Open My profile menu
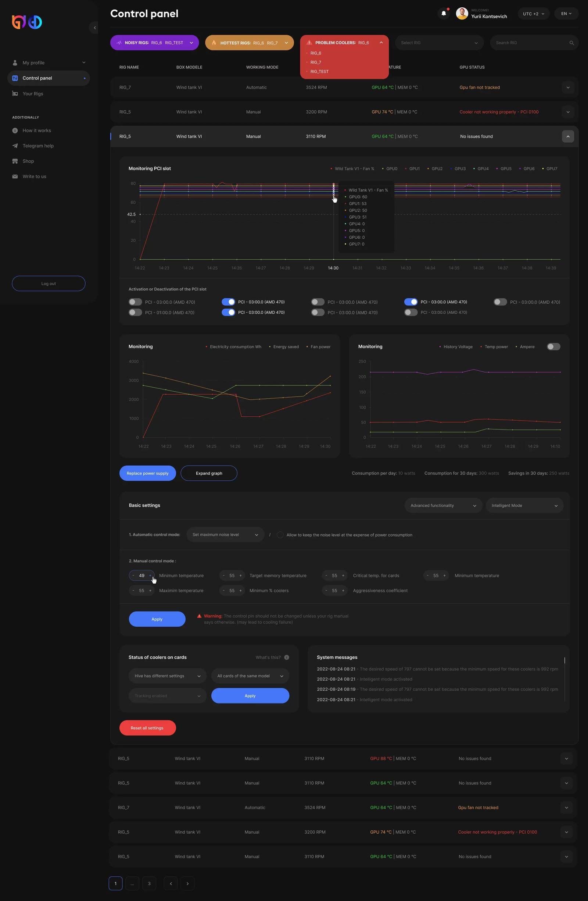The image size is (588, 901). 49,63
